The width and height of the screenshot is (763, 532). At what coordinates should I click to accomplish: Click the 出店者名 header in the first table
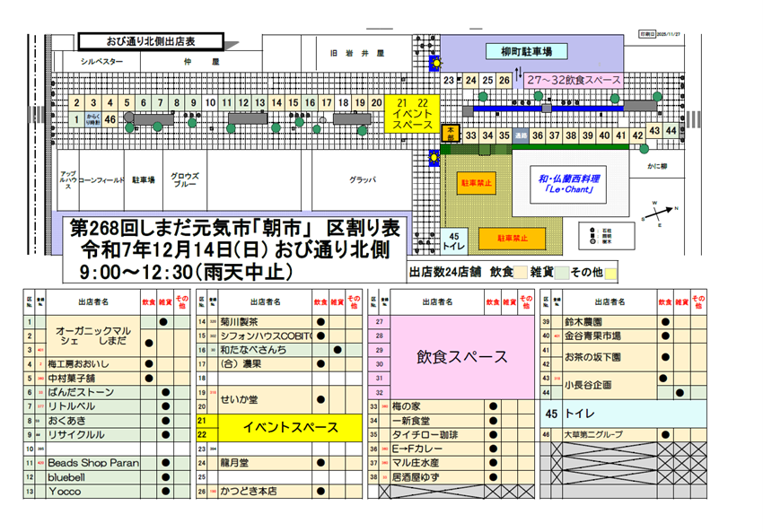87,303
